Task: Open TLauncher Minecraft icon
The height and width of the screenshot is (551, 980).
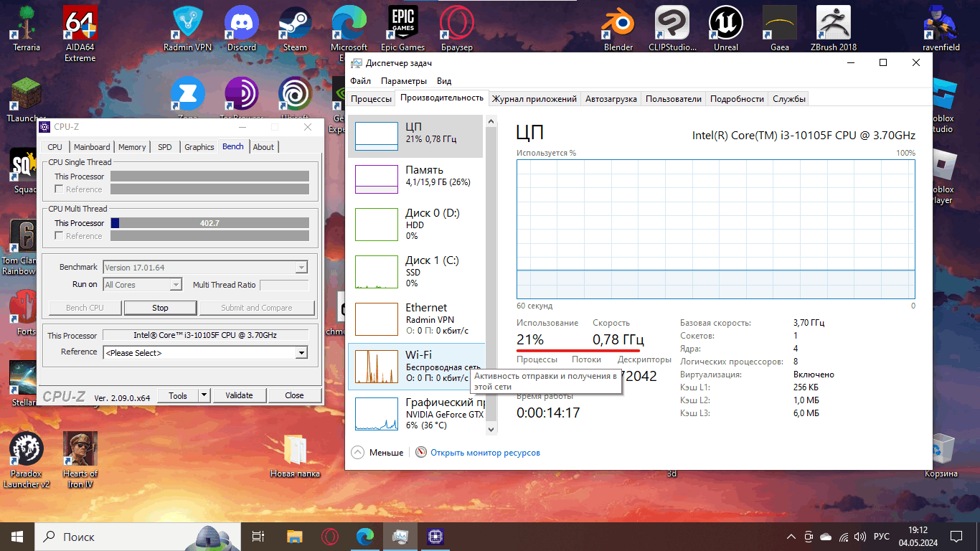Action: (x=27, y=100)
